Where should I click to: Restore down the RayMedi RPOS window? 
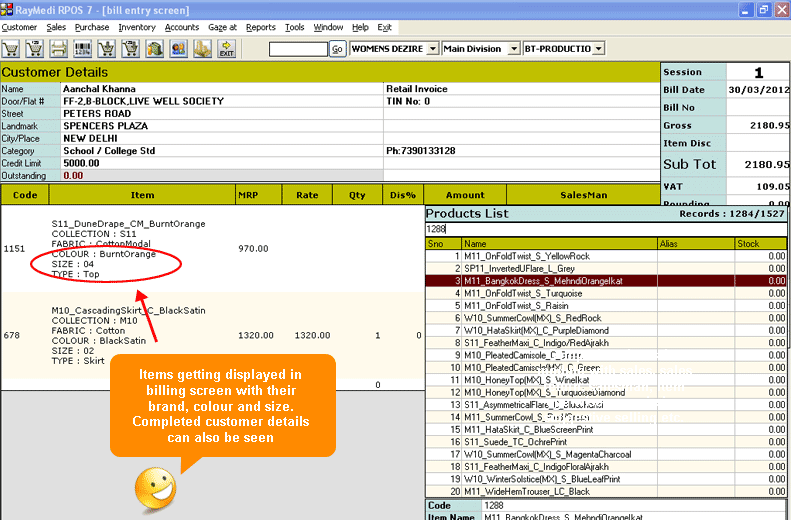(x=763, y=9)
